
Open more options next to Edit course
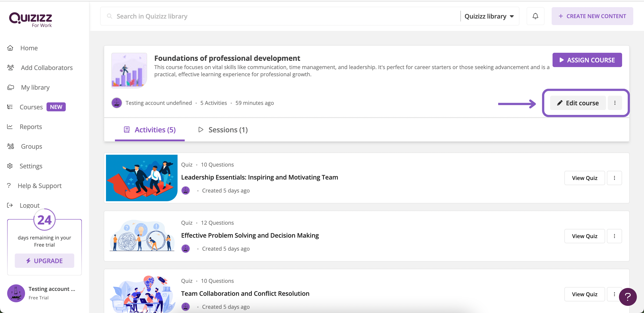click(615, 103)
